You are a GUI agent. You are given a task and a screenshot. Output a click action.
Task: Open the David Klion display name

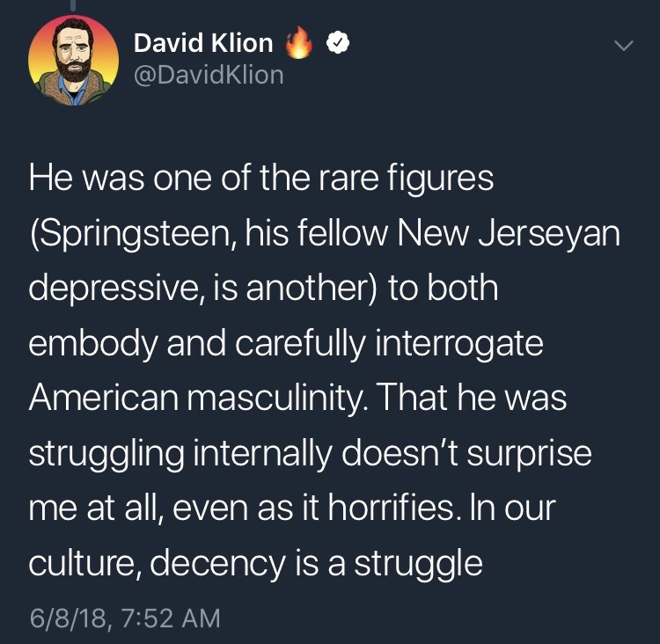pyautogui.click(x=203, y=43)
